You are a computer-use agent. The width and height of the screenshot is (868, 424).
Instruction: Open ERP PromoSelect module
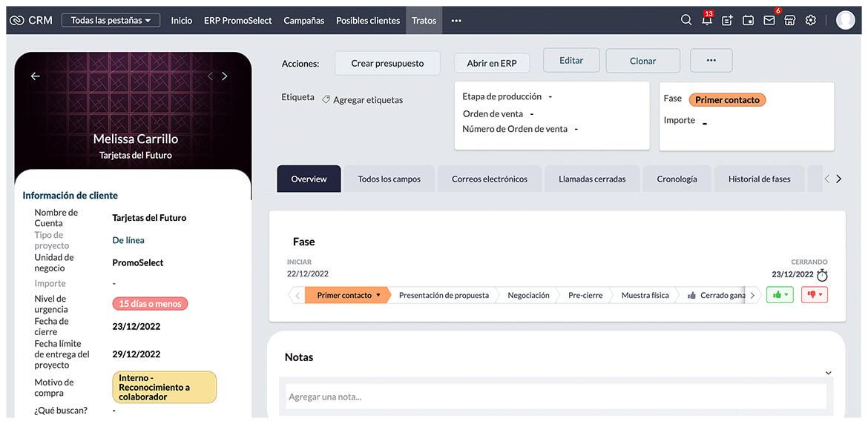pyautogui.click(x=238, y=21)
